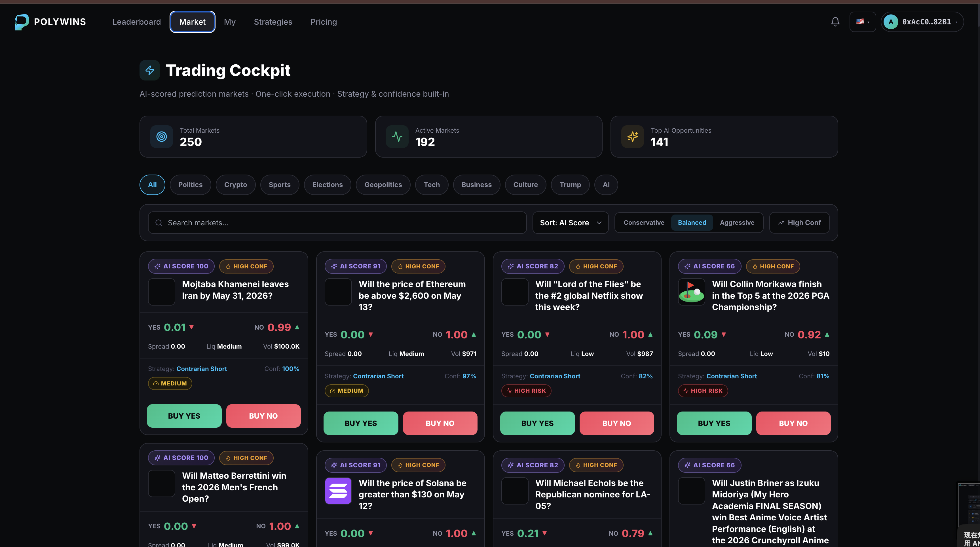Buy YES on Mojtaba Khamenei market
The image size is (980, 547).
(184, 416)
